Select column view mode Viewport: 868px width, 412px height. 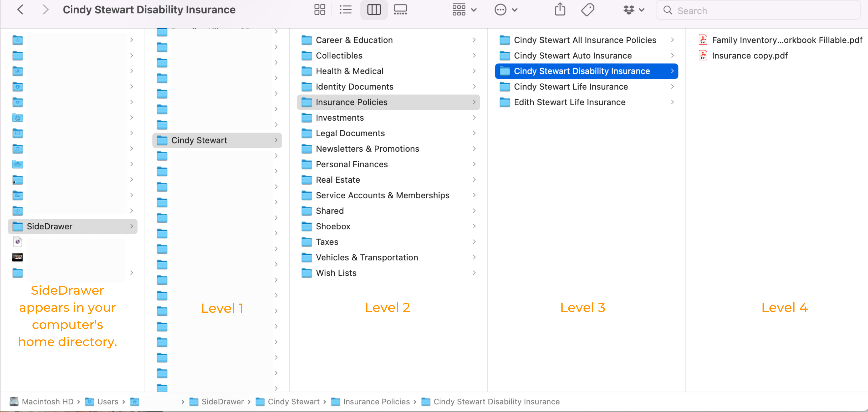click(x=374, y=10)
